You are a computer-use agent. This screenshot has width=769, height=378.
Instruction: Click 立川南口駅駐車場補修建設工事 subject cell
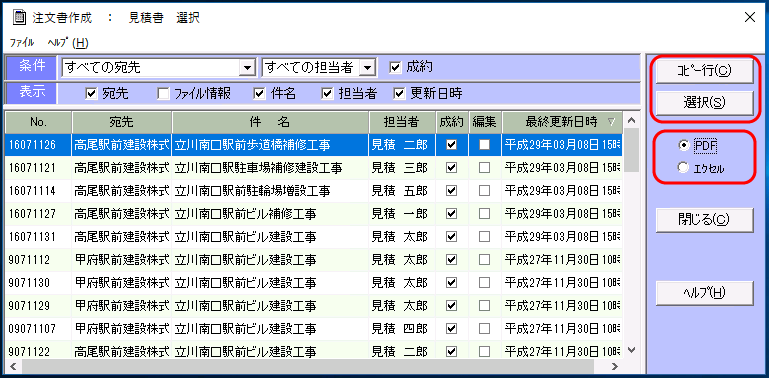(x=270, y=168)
